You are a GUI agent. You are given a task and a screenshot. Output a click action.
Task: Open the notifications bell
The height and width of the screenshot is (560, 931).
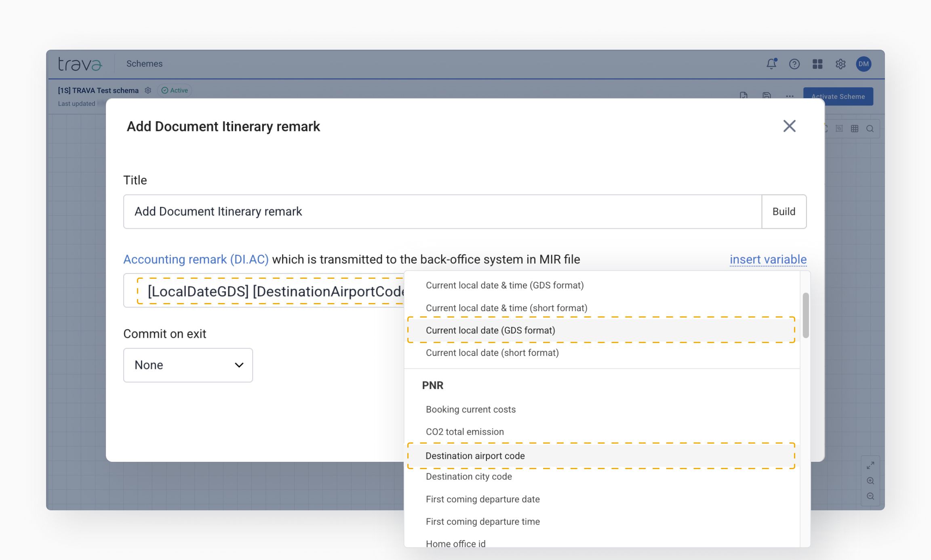771,64
